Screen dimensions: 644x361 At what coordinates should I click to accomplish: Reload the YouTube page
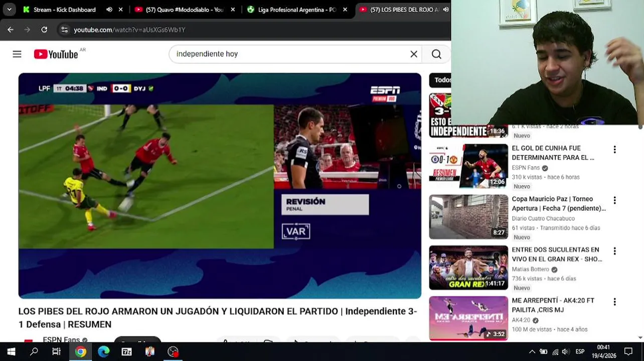(x=44, y=30)
